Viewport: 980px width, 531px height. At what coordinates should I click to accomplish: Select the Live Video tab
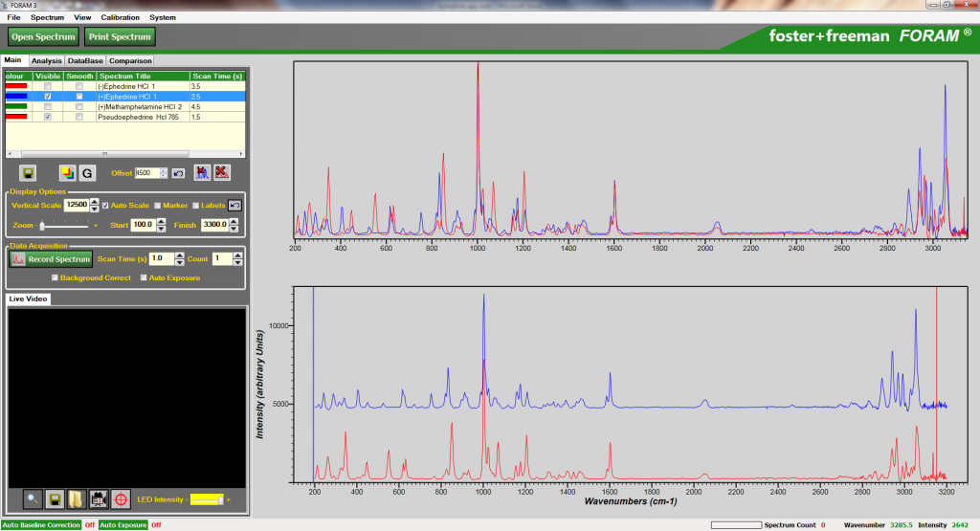[28, 299]
